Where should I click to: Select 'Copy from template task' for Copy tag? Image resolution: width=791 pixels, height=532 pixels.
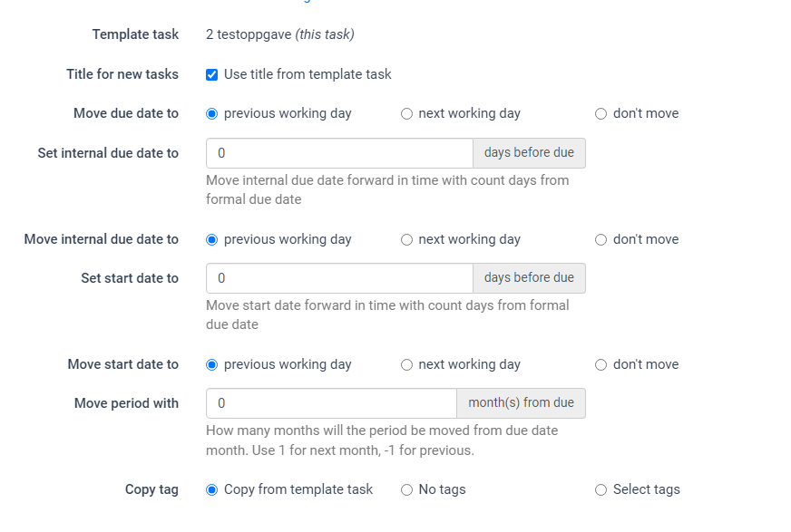tap(212, 490)
